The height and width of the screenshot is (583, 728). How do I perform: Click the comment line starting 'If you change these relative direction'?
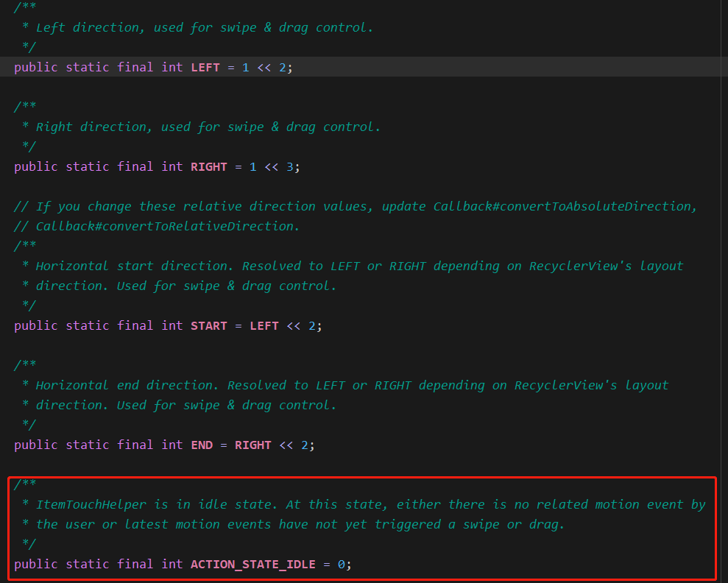pyautogui.click(x=356, y=207)
